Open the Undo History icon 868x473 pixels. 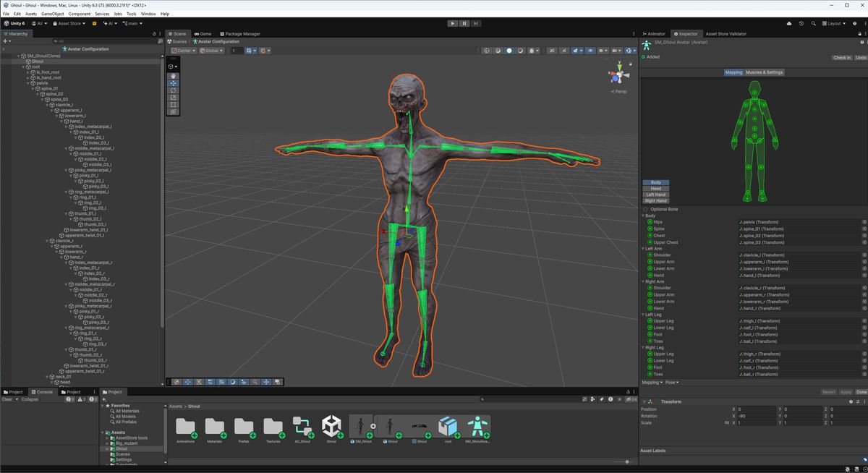tap(801, 23)
